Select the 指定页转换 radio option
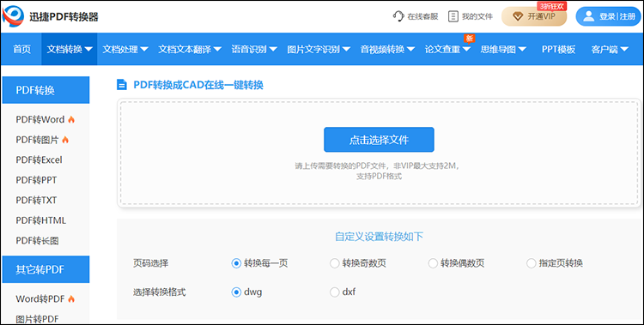Viewport: 644px width, 325px height. (531, 263)
